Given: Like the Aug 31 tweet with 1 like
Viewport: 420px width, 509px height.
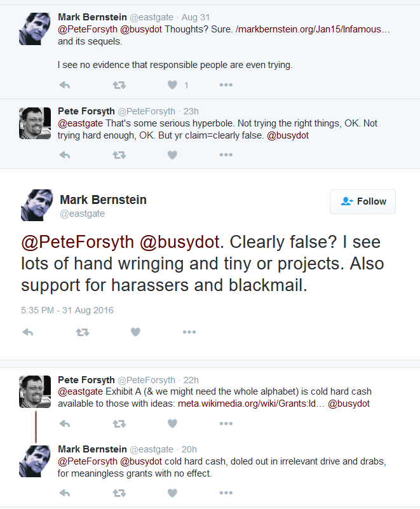Looking at the screenshot, I should [x=172, y=85].
